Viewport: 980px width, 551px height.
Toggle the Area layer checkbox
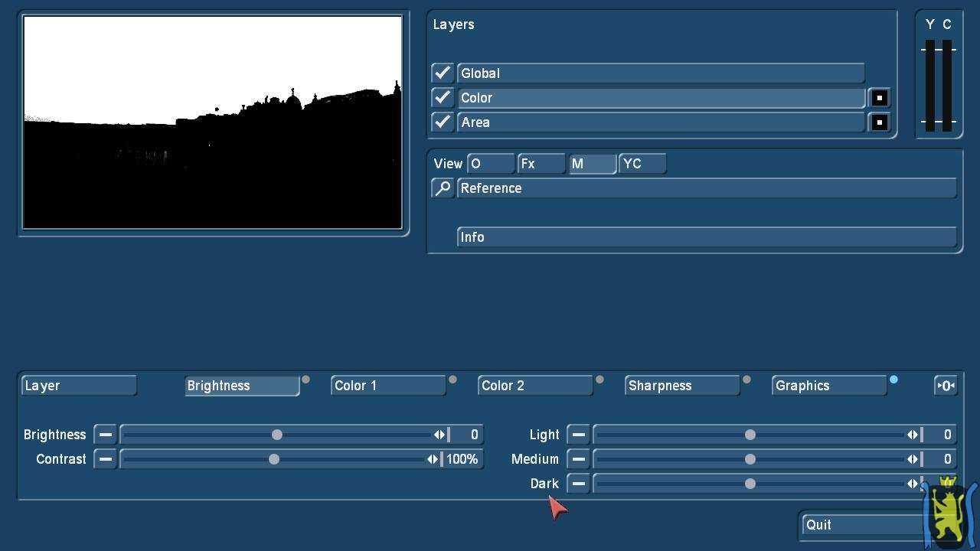tap(443, 122)
